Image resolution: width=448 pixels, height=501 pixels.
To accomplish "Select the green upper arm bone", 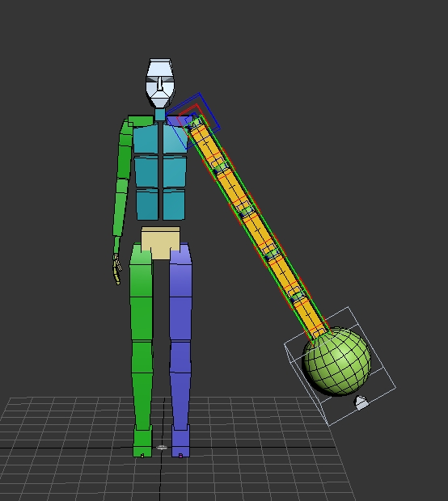I will (125, 150).
